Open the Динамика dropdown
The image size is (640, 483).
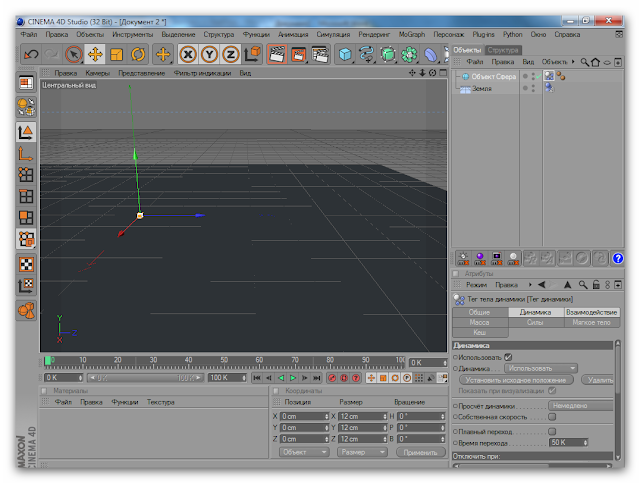click(x=543, y=368)
